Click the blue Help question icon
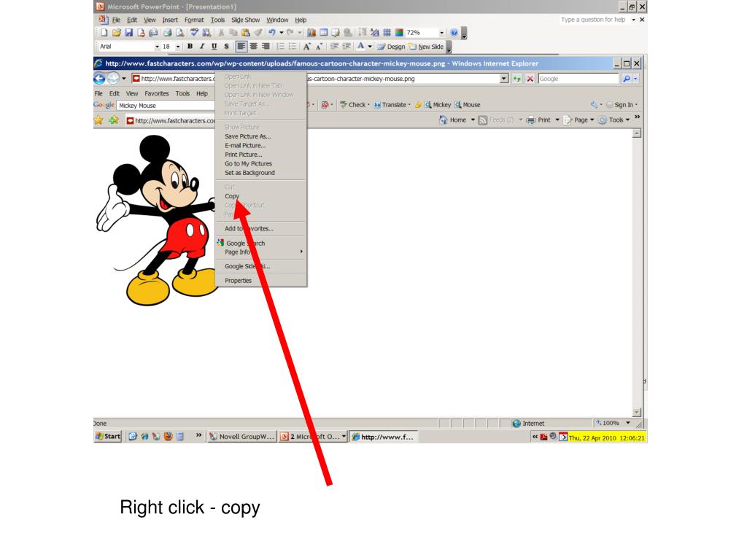 click(x=454, y=32)
